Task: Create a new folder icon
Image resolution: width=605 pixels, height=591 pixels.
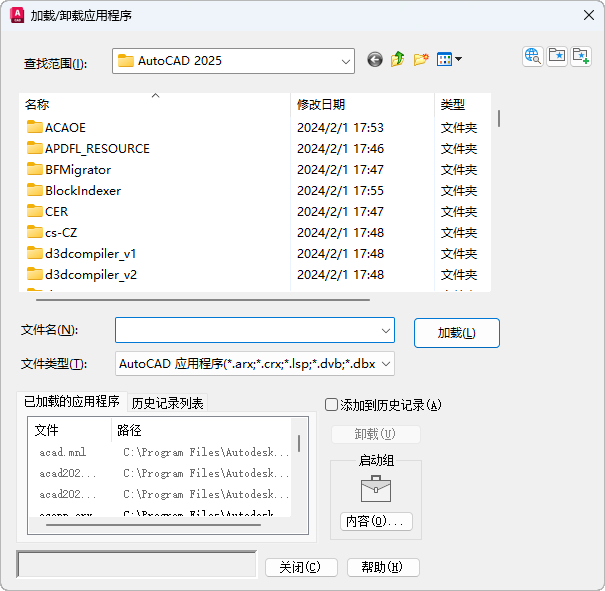Action: (x=421, y=59)
